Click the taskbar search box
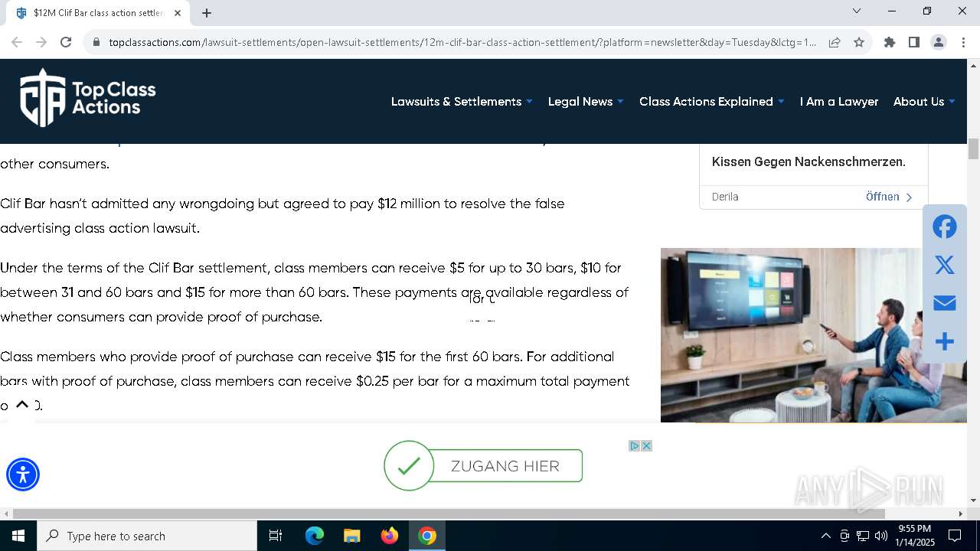Image resolution: width=980 pixels, height=551 pixels. (x=147, y=536)
